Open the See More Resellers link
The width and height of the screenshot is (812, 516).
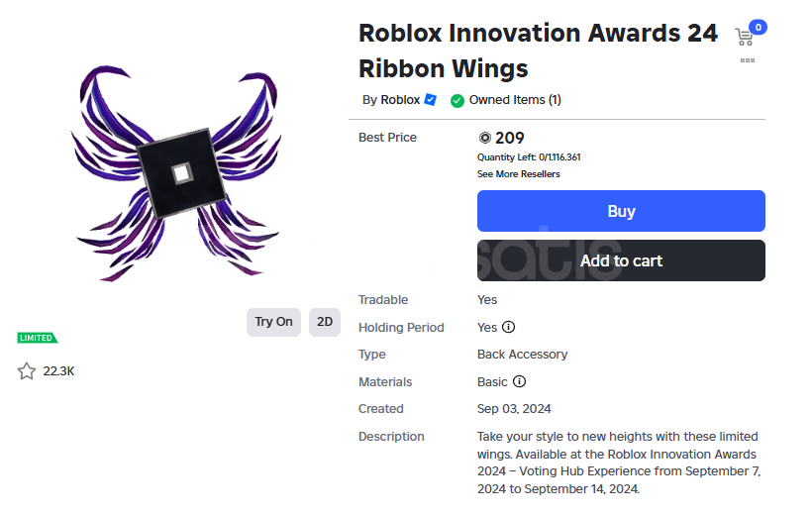pyautogui.click(x=518, y=174)
